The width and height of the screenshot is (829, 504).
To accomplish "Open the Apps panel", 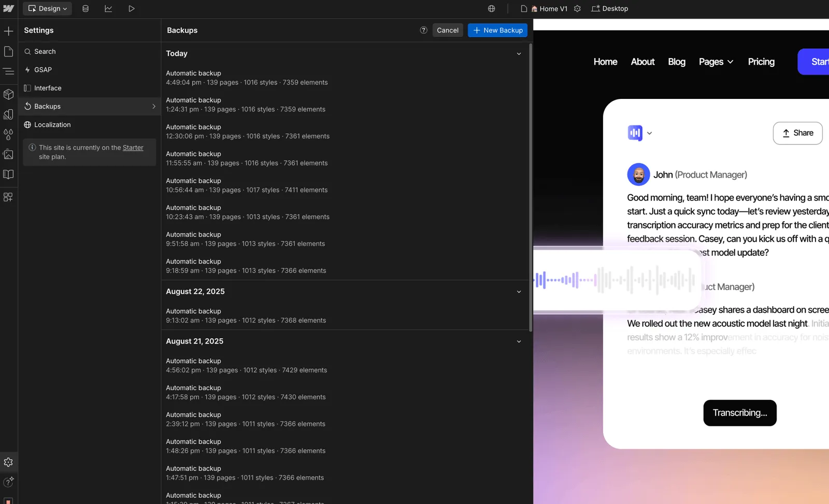I will coord(8,197).
